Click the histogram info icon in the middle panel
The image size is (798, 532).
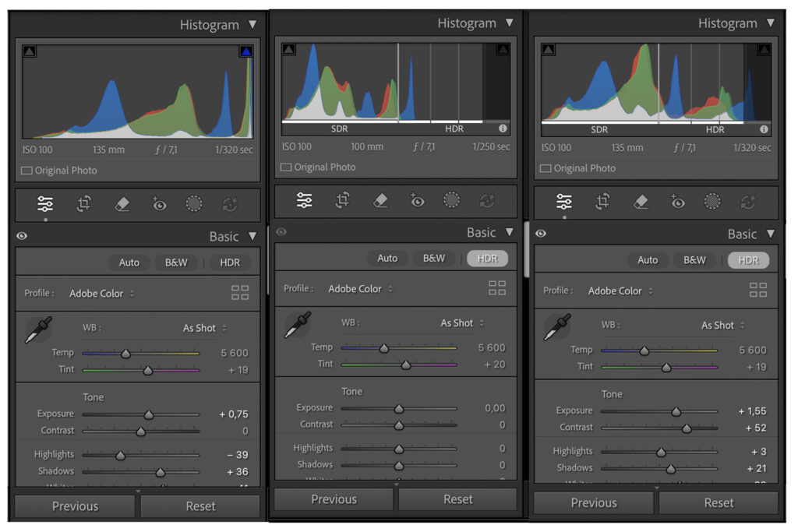[x=503, y=128]
